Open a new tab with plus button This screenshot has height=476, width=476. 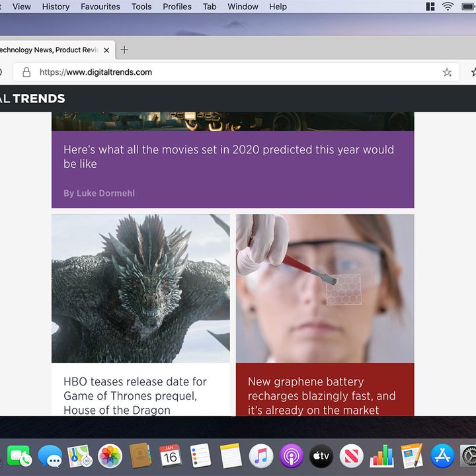tap(124, 50)
